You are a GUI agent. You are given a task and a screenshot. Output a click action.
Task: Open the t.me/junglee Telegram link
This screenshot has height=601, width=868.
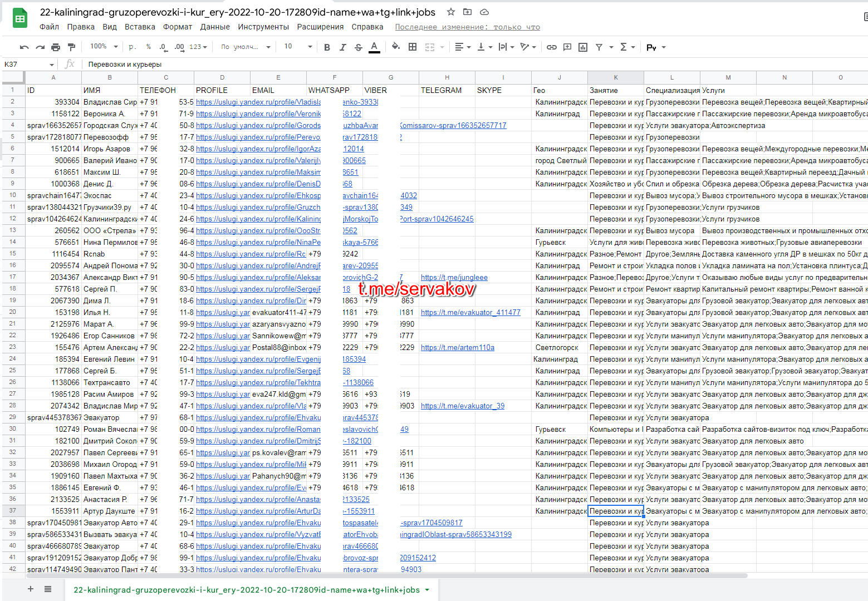pos(454,277)
